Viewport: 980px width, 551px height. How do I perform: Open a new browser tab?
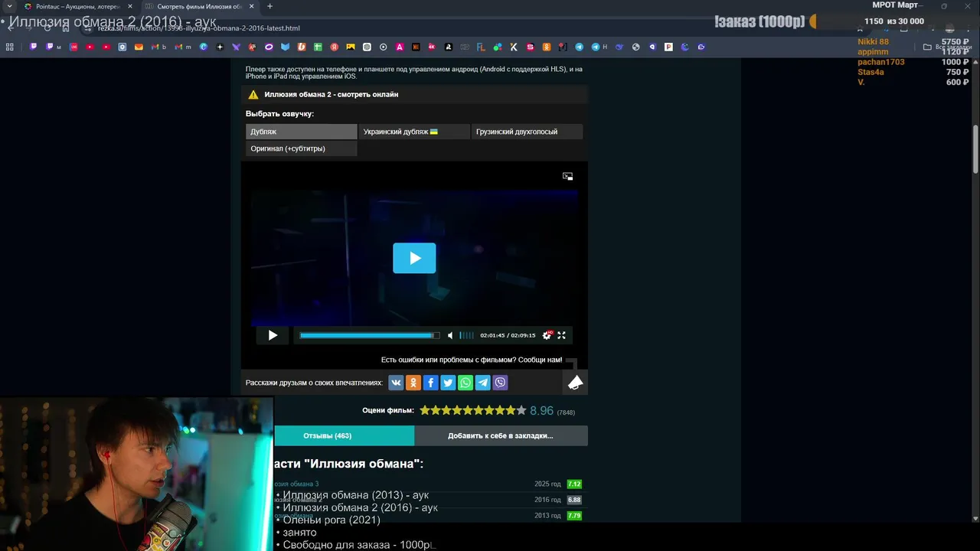269,6
